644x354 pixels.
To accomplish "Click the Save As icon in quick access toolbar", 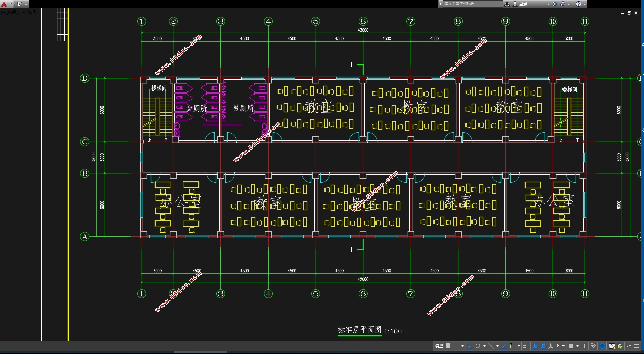I will point(19,4).
